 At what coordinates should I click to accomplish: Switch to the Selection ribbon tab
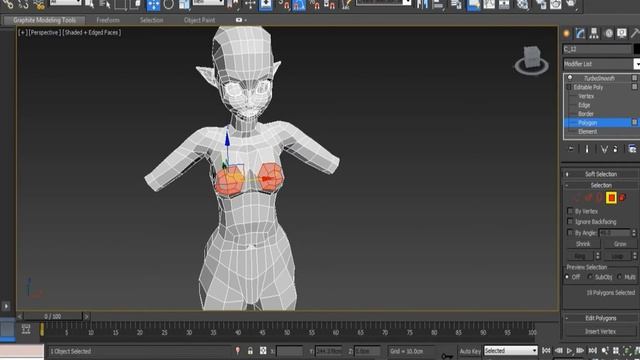point(151,20)
